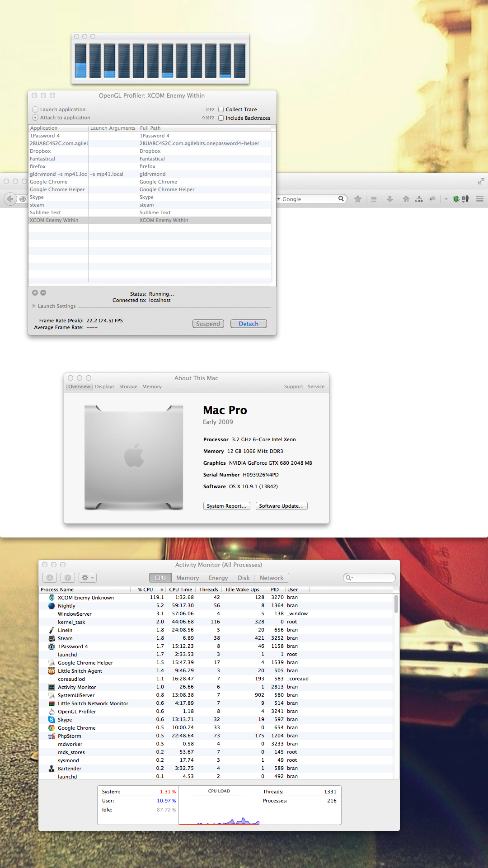Click Inspect process info button in Activity Monitor
The width and height of the screenshot is (488, 868).
click(x=68, y=578)
